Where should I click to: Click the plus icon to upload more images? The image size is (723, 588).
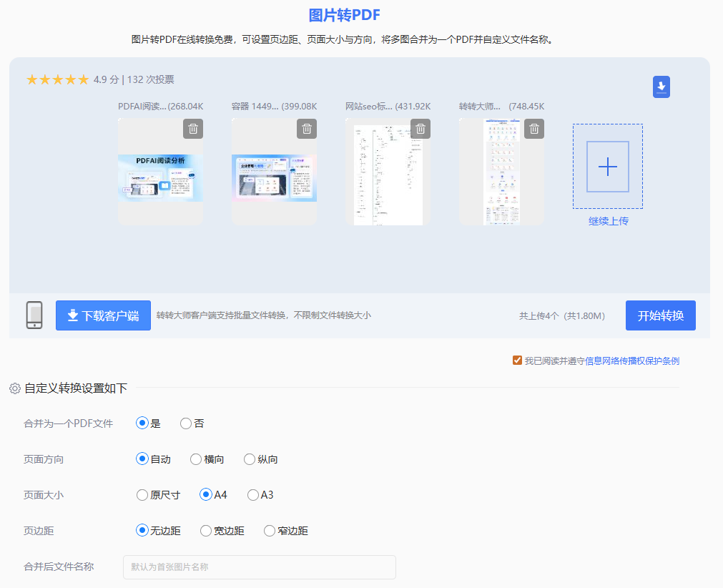point(607,166)
